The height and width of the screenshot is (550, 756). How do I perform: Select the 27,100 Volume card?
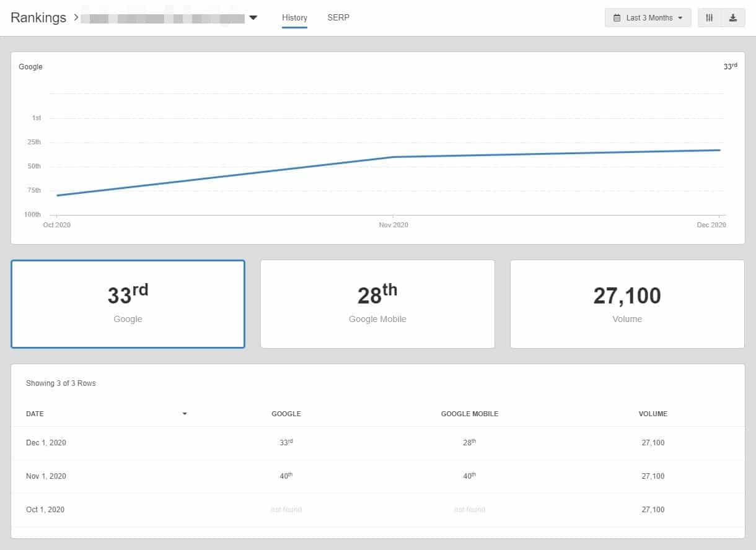(627, 304)
